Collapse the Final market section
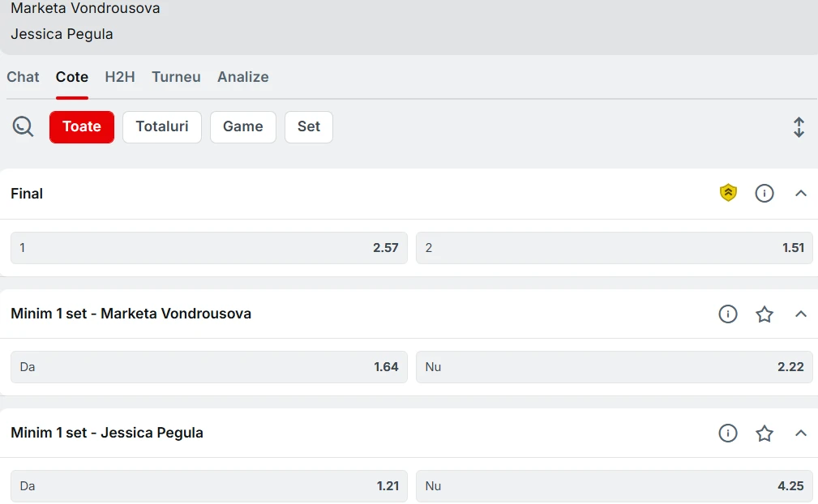This screenshot has width=818, height=504. tap(801, 194)
